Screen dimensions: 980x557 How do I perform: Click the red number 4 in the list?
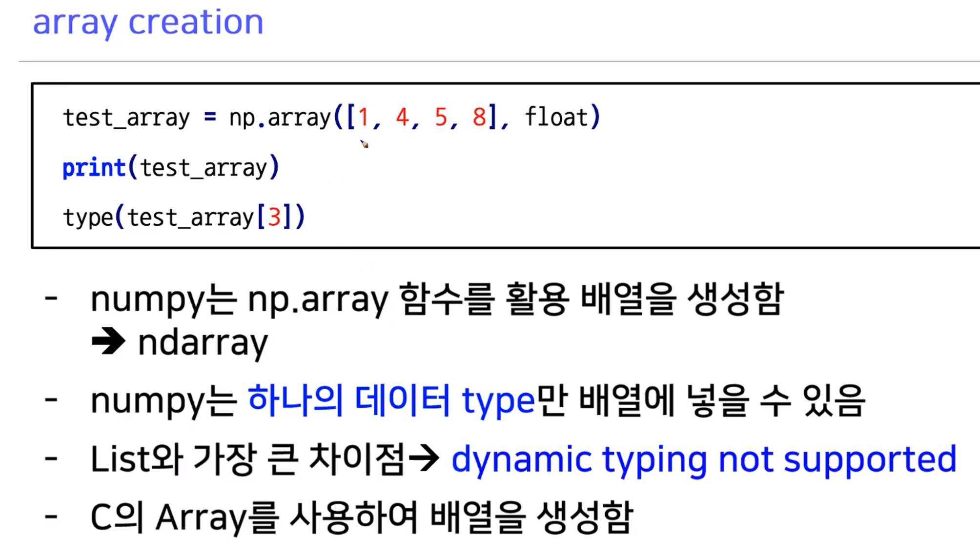pyautogui.click(x=402, y=118)
